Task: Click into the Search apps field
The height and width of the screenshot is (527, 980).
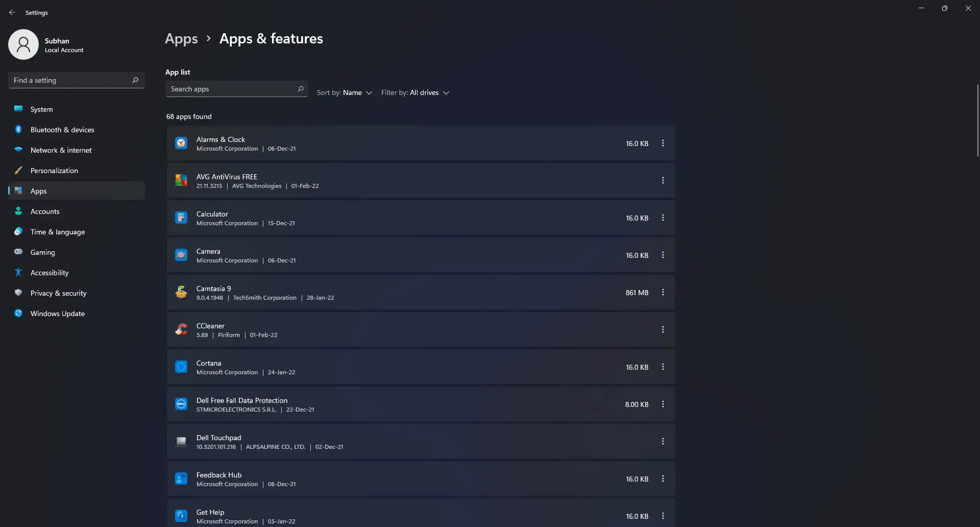Action: 236,89
